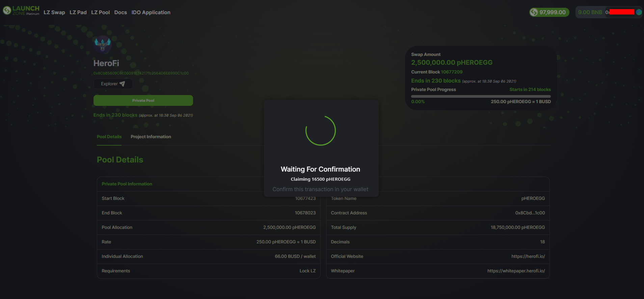
Task: Click the Token Name pHEROEGG value
Action: [x=533, y=199]
